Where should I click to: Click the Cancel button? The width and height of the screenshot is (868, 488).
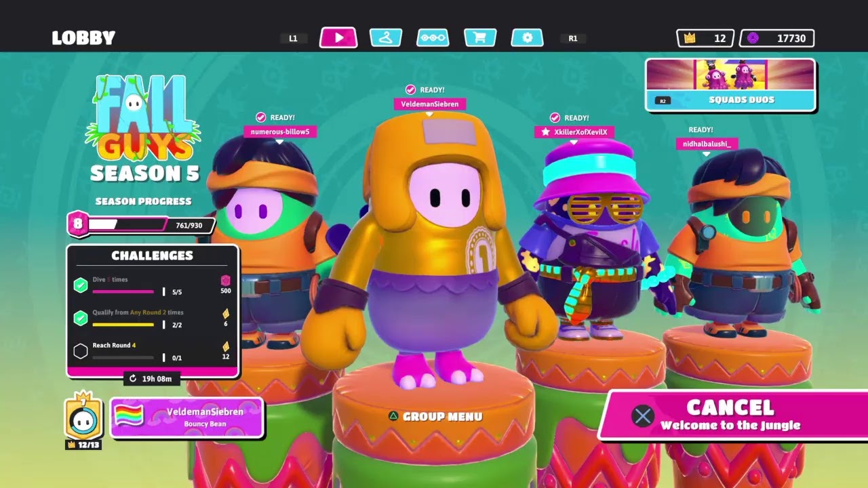(734, 415)
